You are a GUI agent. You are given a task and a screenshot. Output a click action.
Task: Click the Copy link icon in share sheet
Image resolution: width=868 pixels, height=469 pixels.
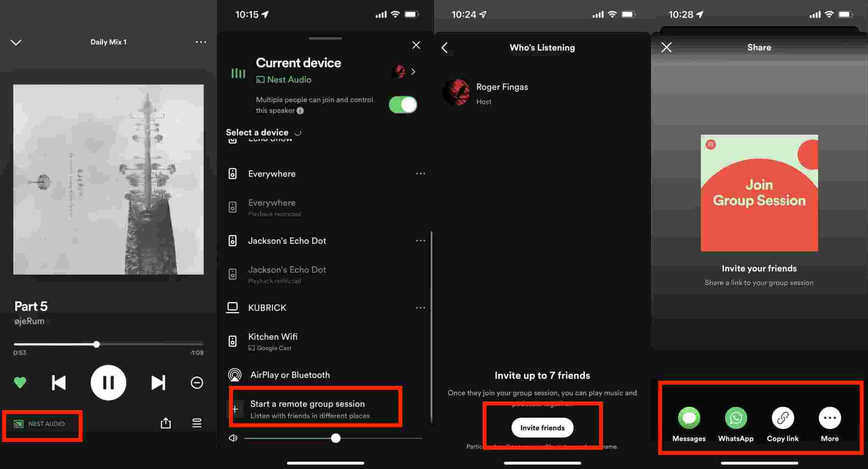click(781, 417)
